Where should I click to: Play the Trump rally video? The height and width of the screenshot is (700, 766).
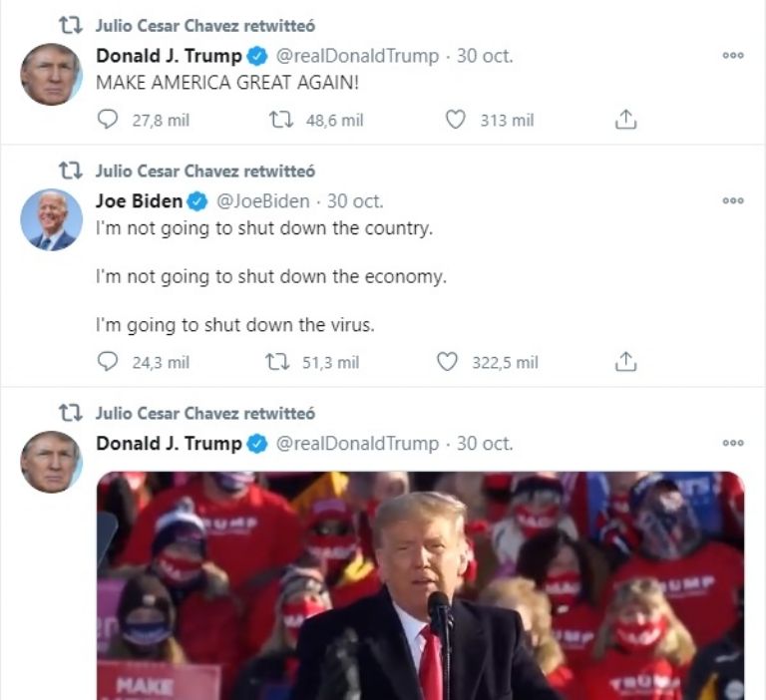point(420,585)
